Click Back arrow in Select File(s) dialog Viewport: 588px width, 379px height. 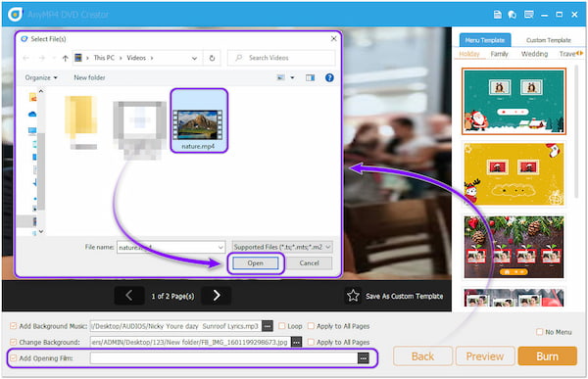[25, 58]
